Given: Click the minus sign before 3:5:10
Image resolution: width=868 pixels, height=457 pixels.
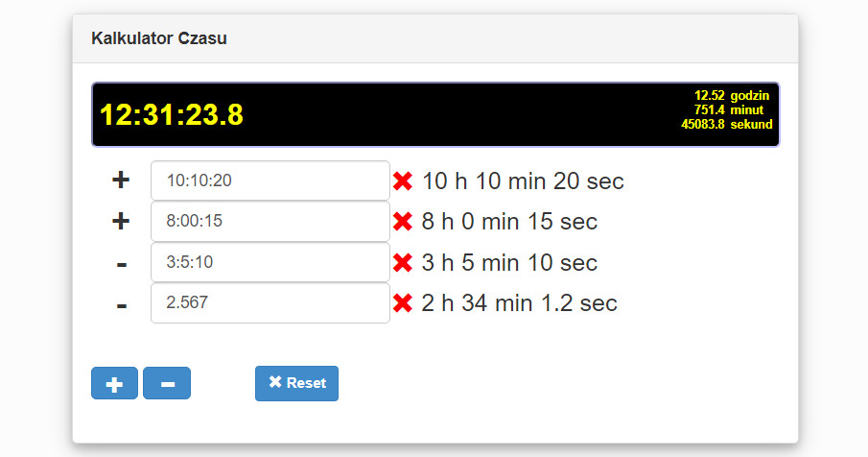Looking at the screenshot, I should pos(122,264).
